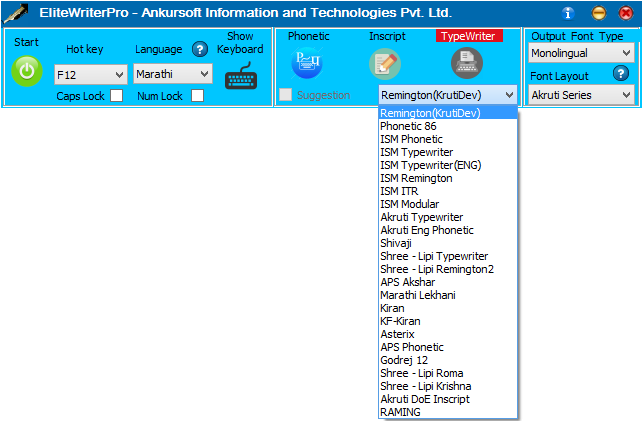Click the EliteWriterPro pen logo

click(16, 14)
